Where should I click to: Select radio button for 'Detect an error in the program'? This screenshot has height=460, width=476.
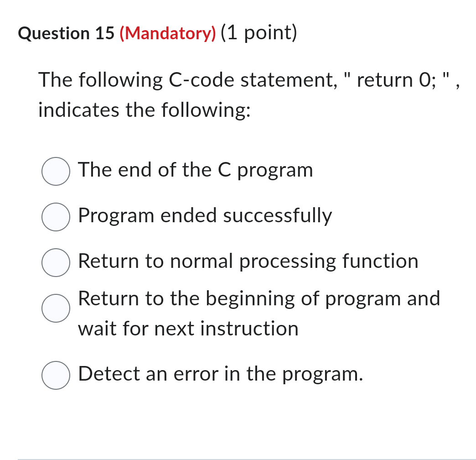click(56, 375)
